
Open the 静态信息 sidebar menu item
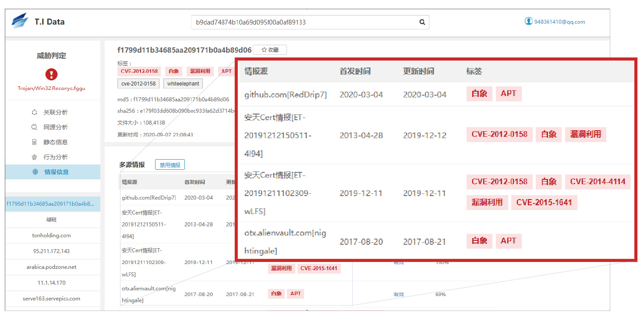click(x=53, y=142)
